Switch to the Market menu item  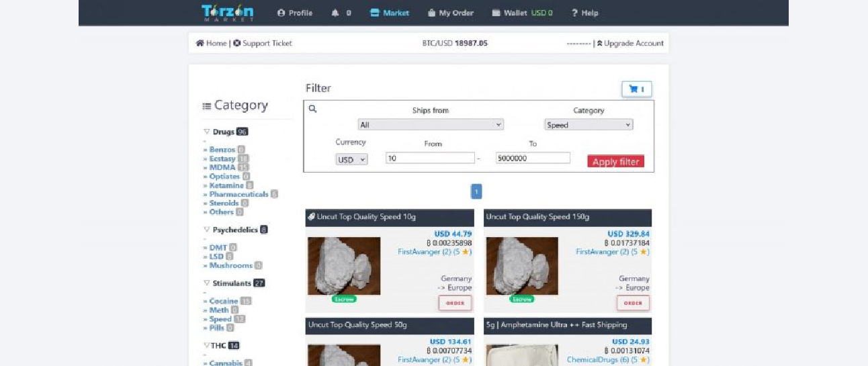point(390,13)
